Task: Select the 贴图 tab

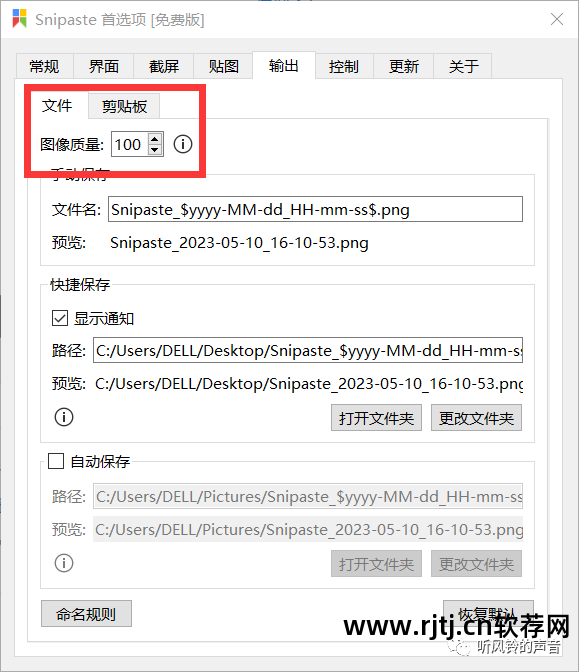Action: pyautogui.click(x=223, y=66)
